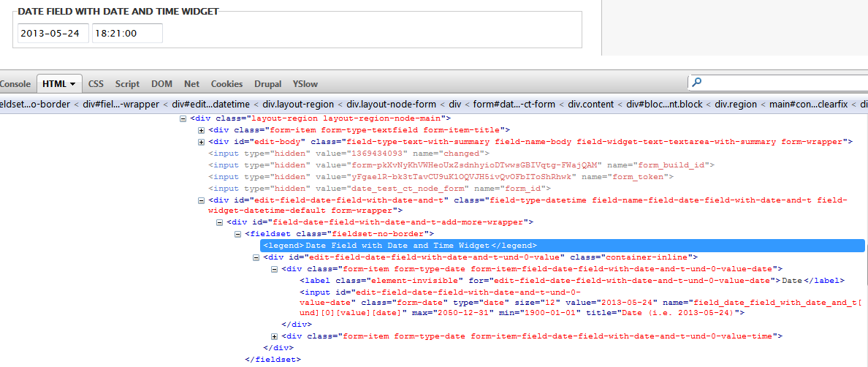Expand the edit-body div node

(x=202, y=142)
